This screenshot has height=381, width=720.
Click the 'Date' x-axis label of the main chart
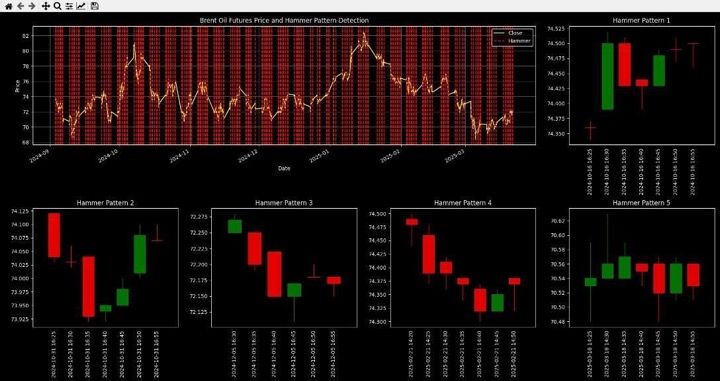pos(284,168)
